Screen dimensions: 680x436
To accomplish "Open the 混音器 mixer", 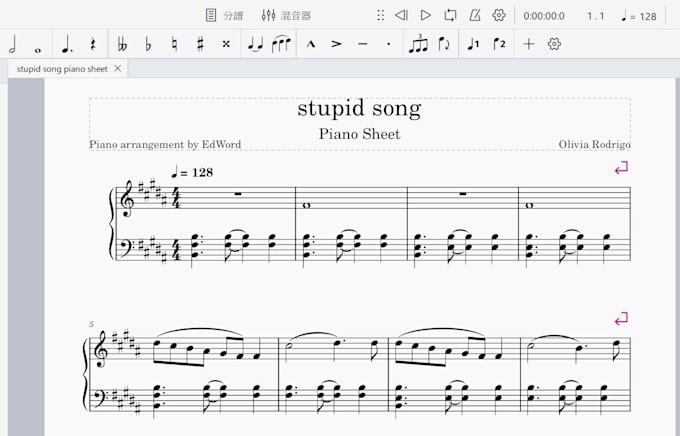I will 286,16.
